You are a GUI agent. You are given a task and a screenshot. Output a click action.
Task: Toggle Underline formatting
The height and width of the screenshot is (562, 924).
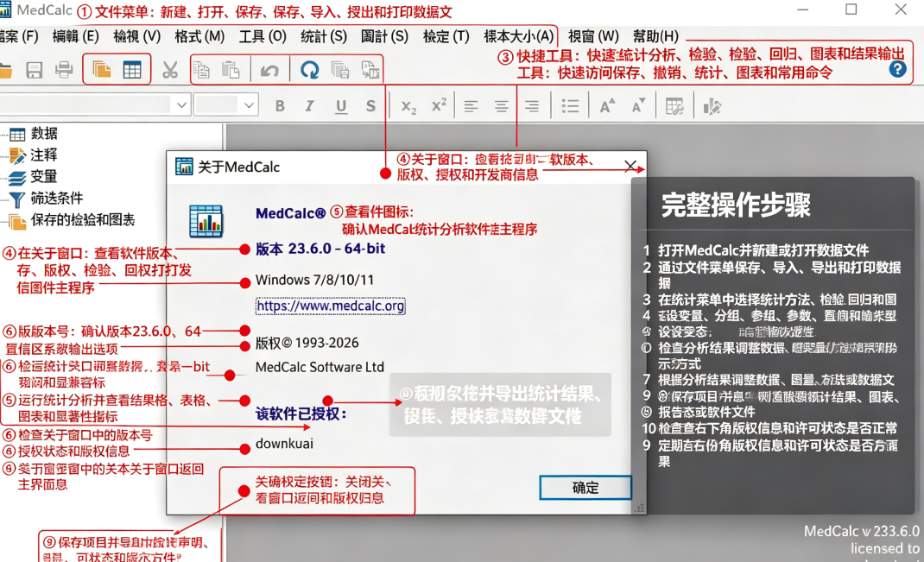340,107
